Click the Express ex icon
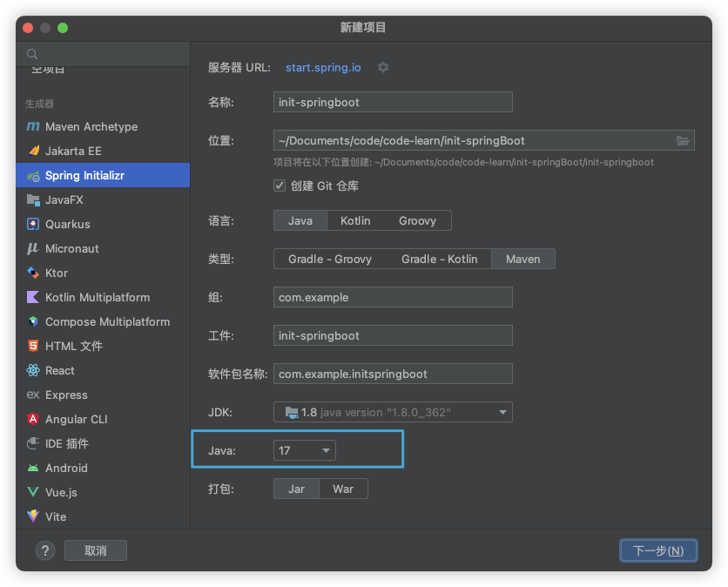This screenshot has width=728, height=587. pos(33,395)
